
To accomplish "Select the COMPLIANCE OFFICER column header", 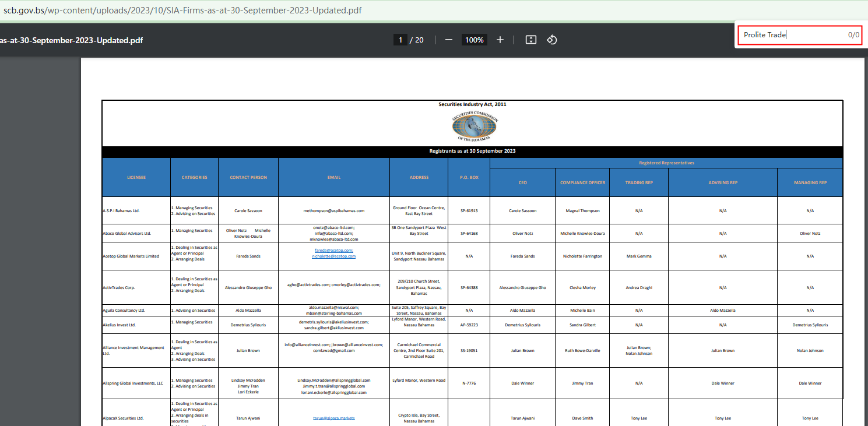I will click(x=582, y=182).
